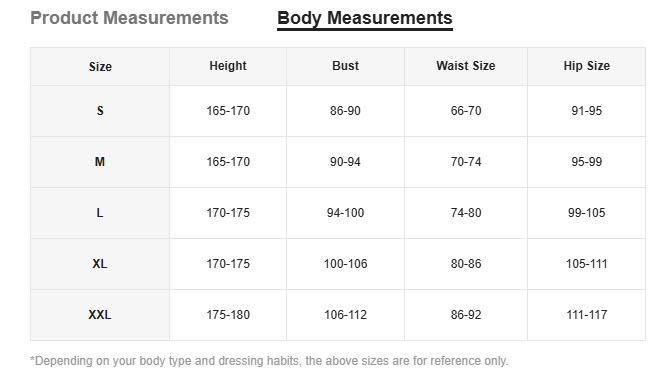Click the Waist Size column header
The image size is (666, 381).
point(466,66)
